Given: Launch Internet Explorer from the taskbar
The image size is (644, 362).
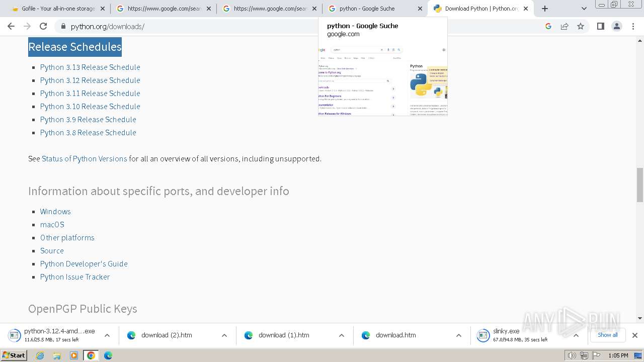Looking at the screenshot, I should [x=40, y=355].
